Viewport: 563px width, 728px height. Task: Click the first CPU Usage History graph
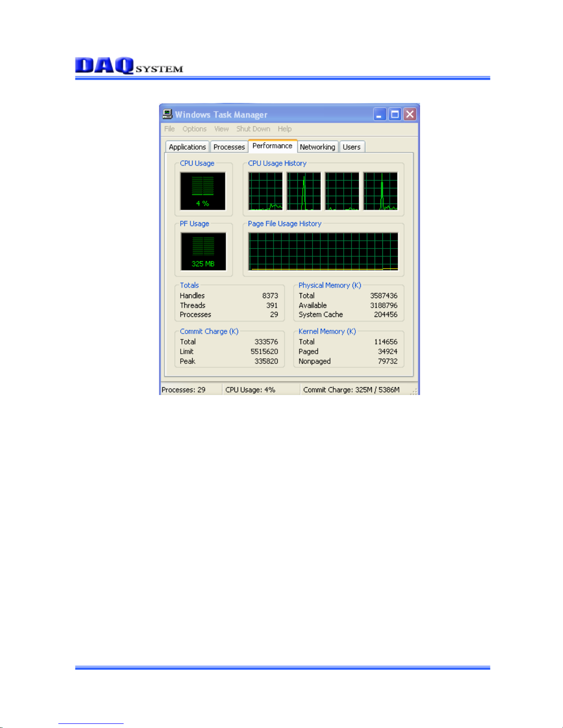(x=266, y=191)
